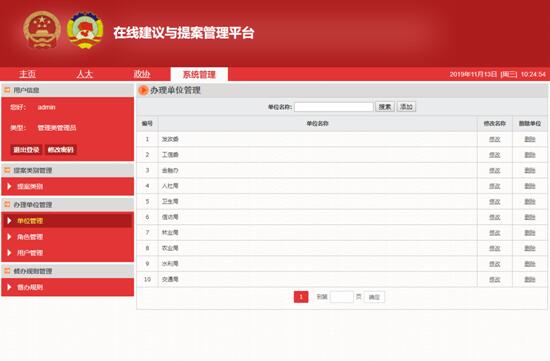Click 删除 link for 交通局 row

point(530,280)
